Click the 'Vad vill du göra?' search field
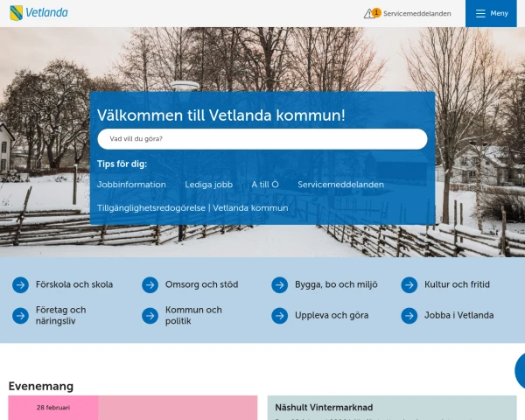 click(x=262, y=139)
